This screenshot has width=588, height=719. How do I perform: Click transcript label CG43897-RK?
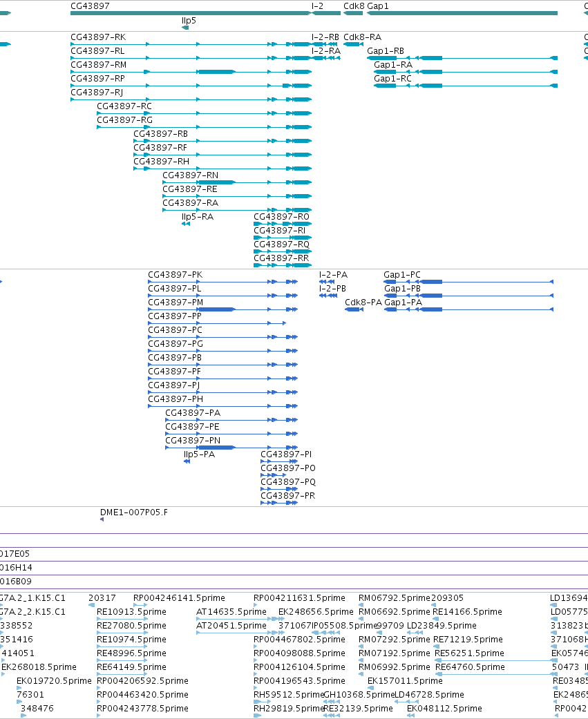coord(98,37)
